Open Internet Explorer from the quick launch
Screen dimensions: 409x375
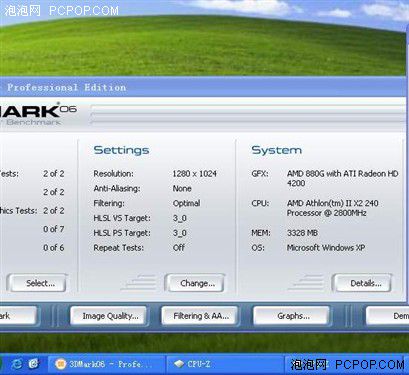point(17,364)
